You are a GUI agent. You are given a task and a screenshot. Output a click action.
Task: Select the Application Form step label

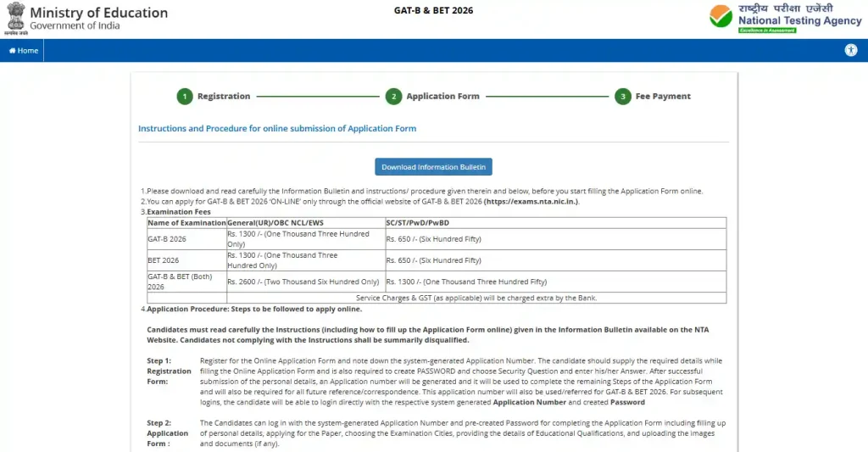pyautogui.click(x=442, y=97)
